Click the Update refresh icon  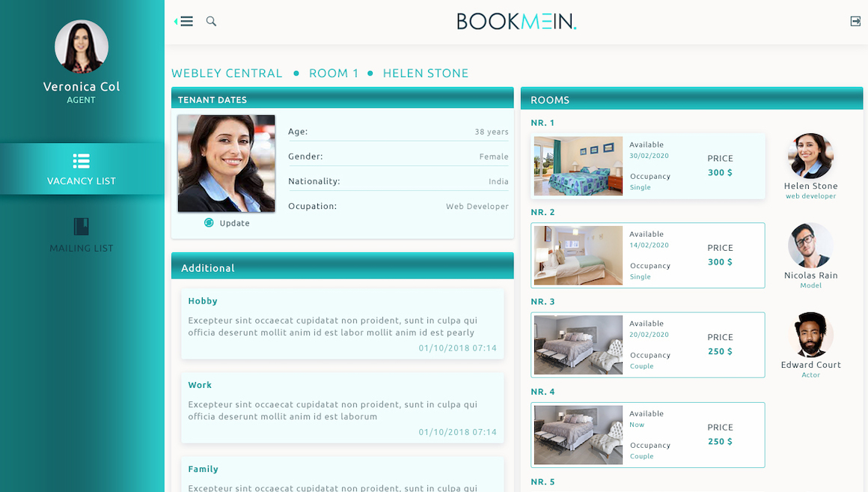pos(209,222)
